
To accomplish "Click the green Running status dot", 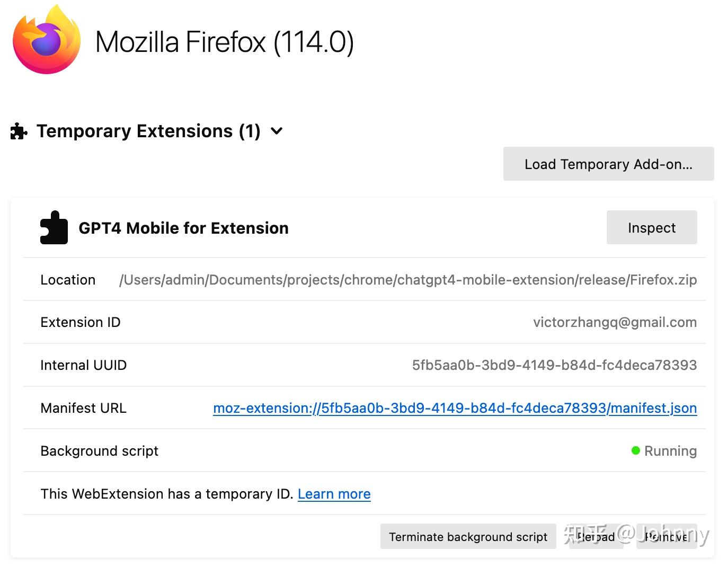I will coord(636,451).
